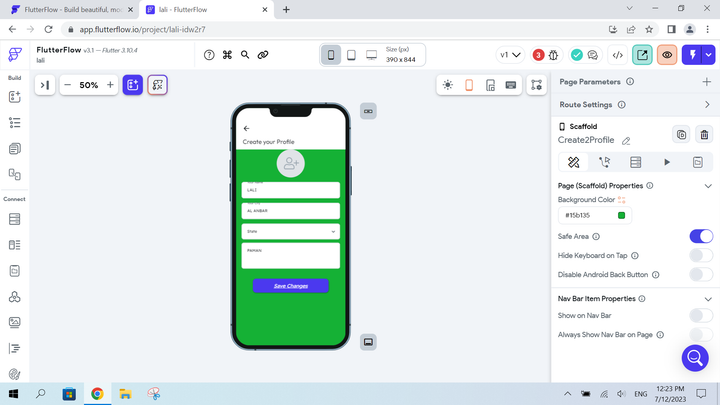Toggle Show on Nav Bar
Image resolution: width=720 pixels, height=405 pixels.
click(701, 315)
